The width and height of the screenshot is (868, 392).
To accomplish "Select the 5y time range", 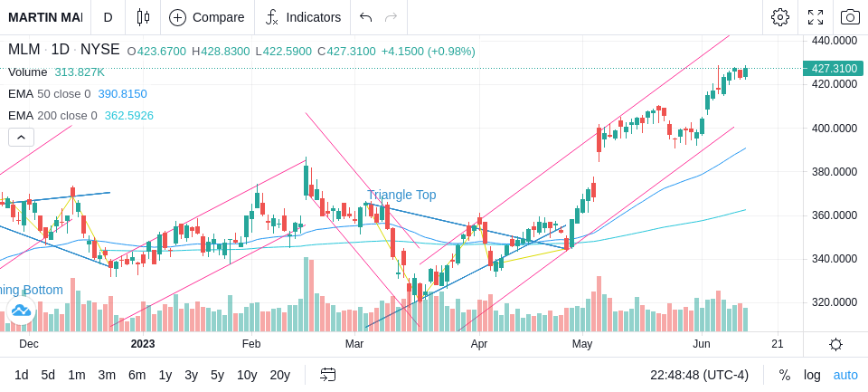I will click(x=217, y=376).
